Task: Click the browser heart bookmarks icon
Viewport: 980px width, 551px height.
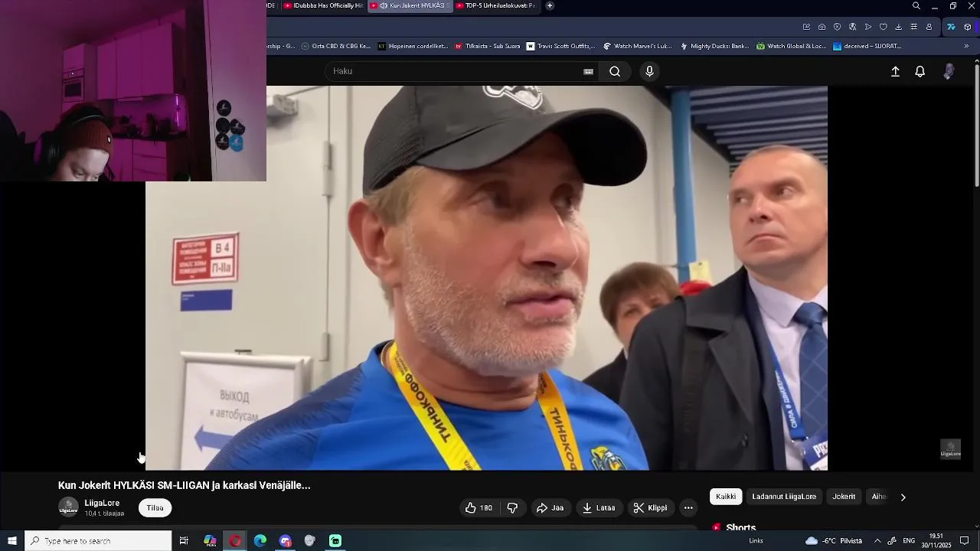Action: pyautogui.click(x=883, y=27)
